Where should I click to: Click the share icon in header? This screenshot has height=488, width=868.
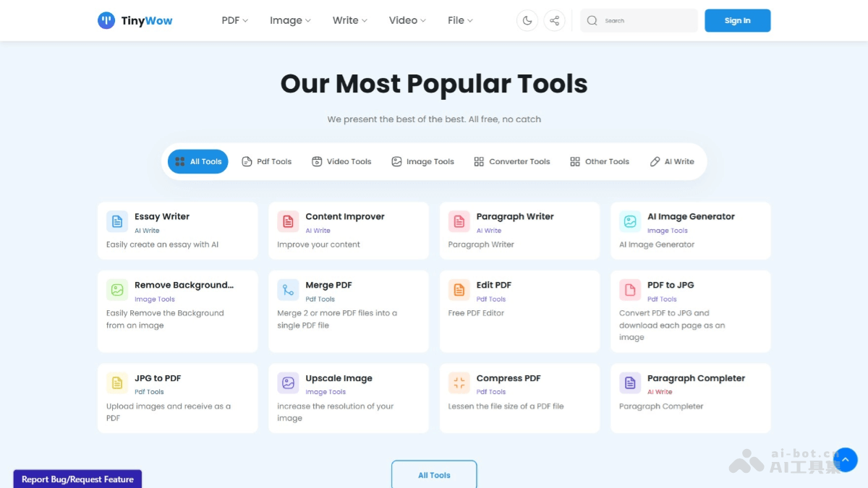(x=554, y=20)
